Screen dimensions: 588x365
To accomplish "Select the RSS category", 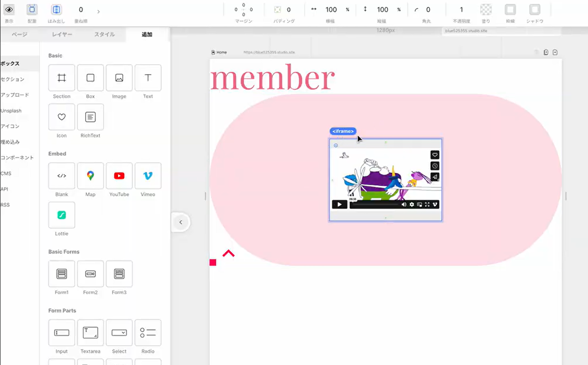I will [5, 205].
